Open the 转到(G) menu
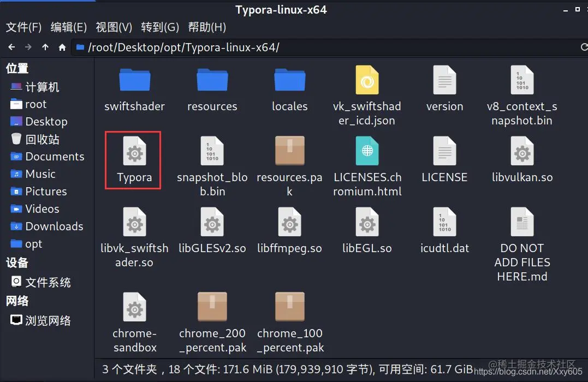 coord(160,27)
